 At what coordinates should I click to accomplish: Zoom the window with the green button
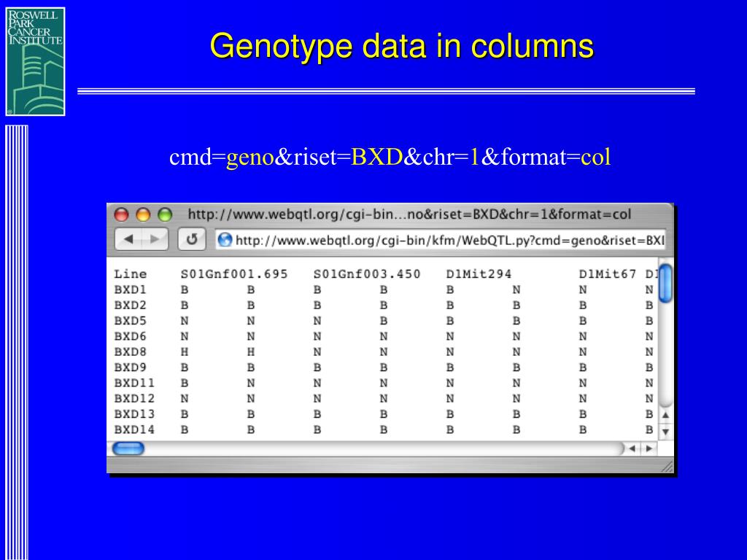(x=165, y=215)
